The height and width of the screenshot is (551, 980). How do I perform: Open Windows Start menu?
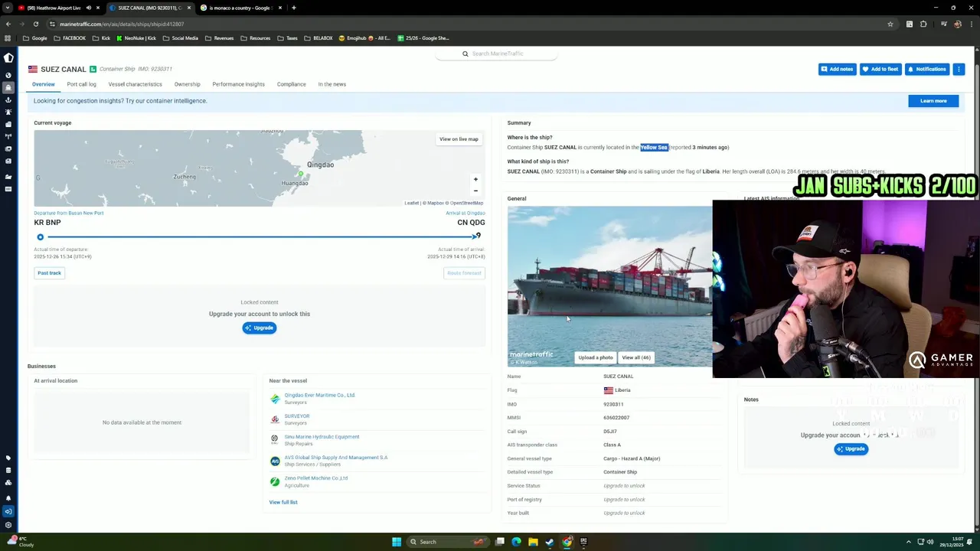[x=397, y=542]
